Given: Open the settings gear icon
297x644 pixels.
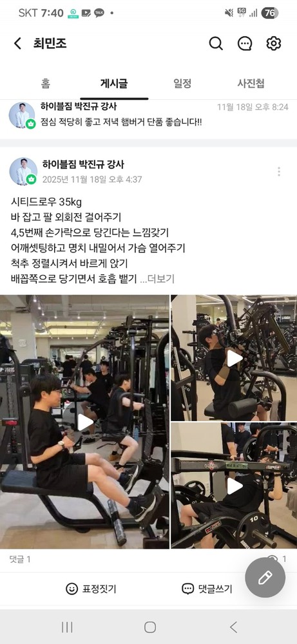Looking at the screenshot, I should [x=274, y=43].
